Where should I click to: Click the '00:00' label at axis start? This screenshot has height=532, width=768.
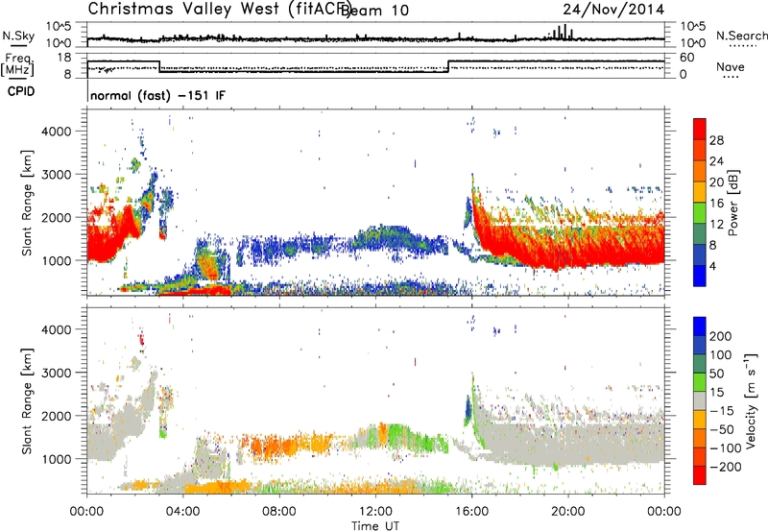pos(86,512)
